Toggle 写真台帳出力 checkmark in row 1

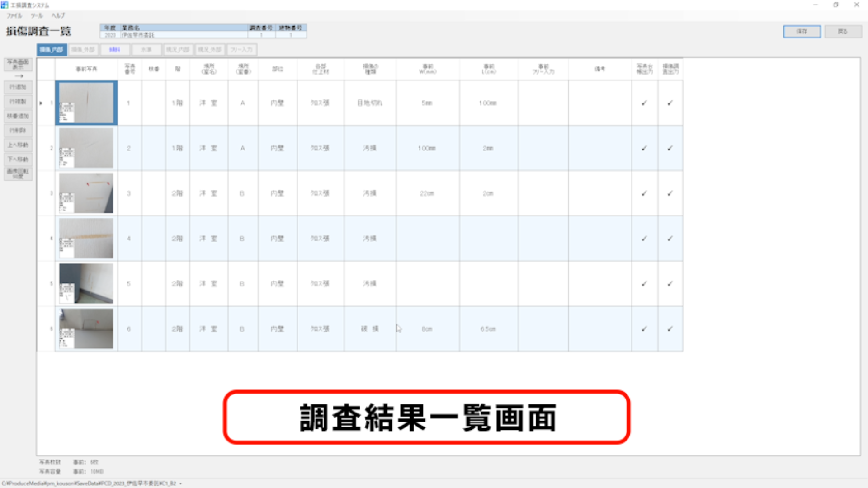[x=644, y=103]
